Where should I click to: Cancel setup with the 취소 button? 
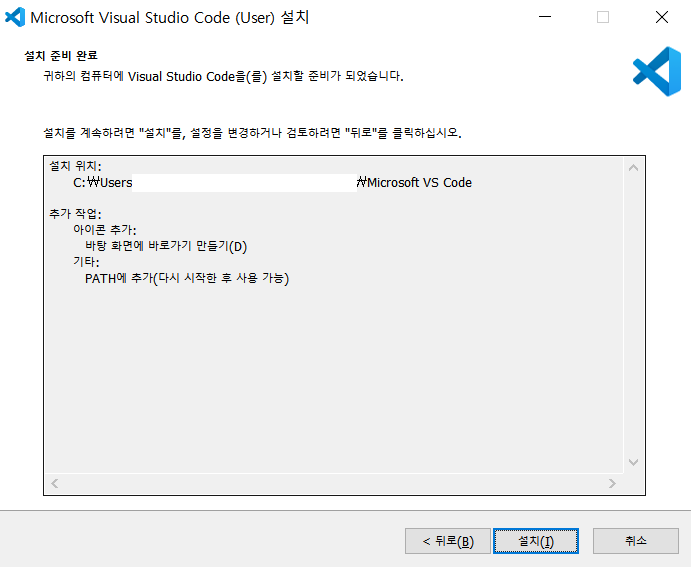[635, 541]
